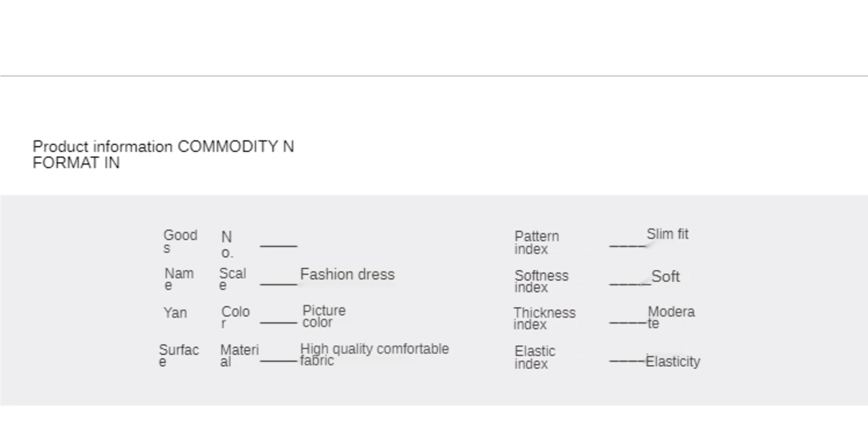Click the Color label beside Yan
The width and height of the screenshot is (868, 436).
235,317
